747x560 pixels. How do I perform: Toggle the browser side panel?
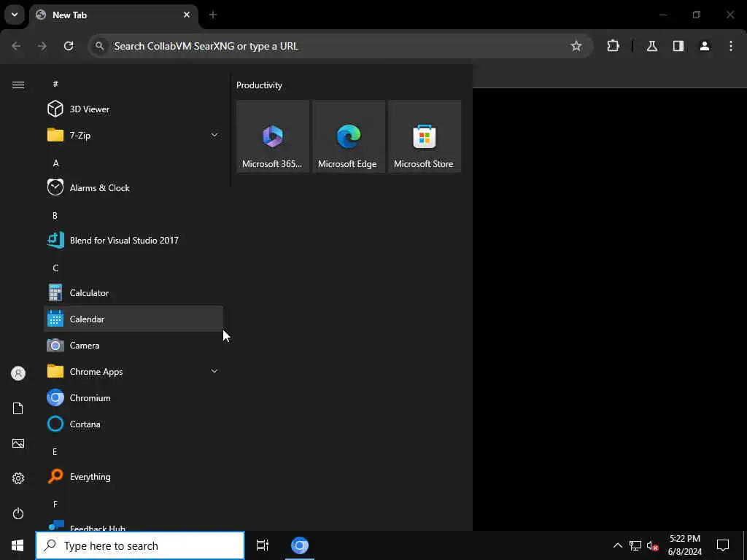[678, 46]
